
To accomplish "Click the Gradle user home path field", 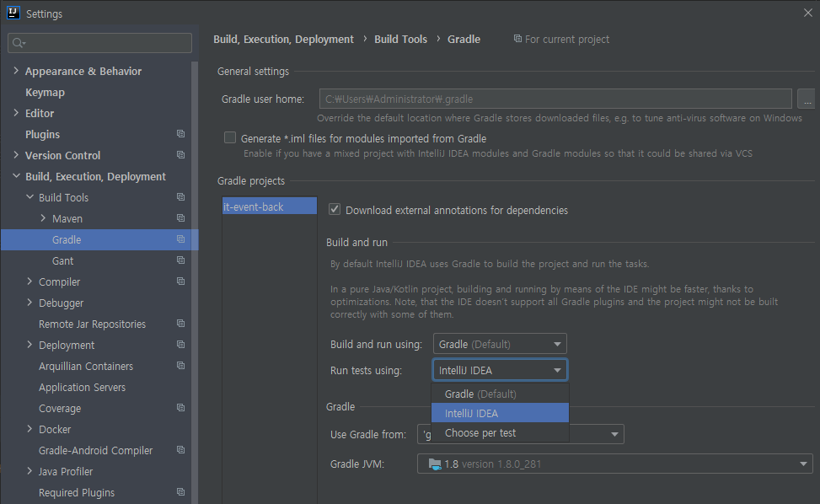I will [x=555, y=99].
